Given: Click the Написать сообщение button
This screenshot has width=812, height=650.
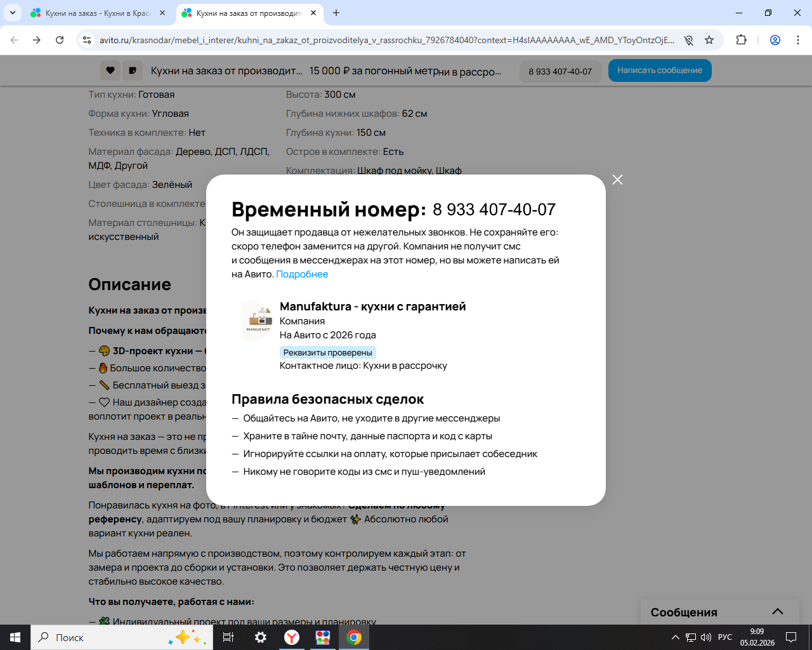Looking at the screenshot, I should click(660, 70).
